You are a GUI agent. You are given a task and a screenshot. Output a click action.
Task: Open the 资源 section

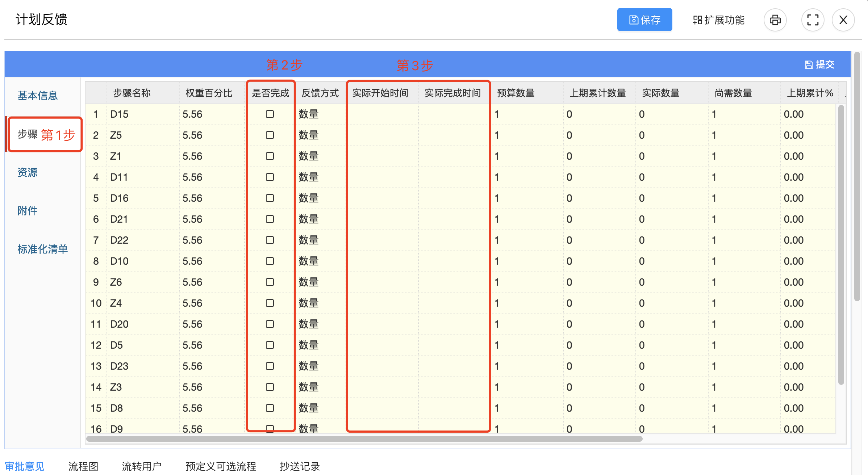28,172
